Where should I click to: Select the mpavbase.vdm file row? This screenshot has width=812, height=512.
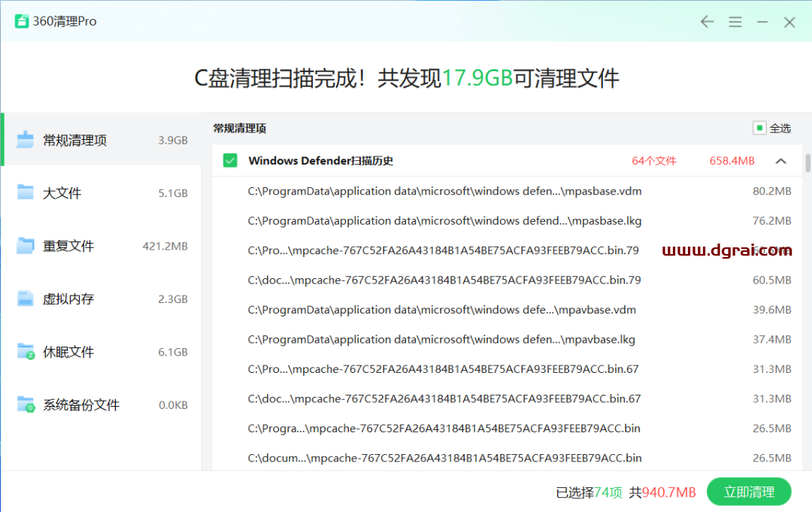(507, 310)
